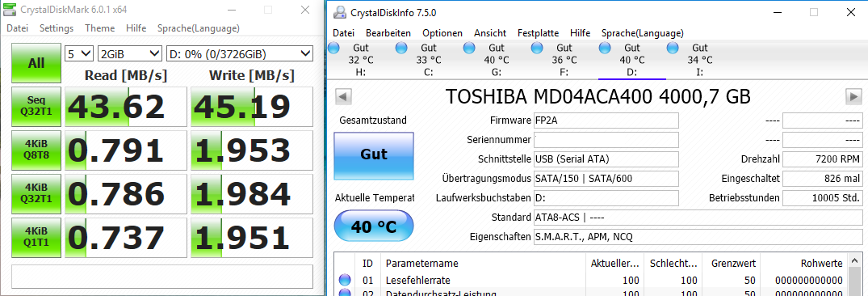Click the Schnittstelle field USB (Serial ATA)

coord(606,159)
